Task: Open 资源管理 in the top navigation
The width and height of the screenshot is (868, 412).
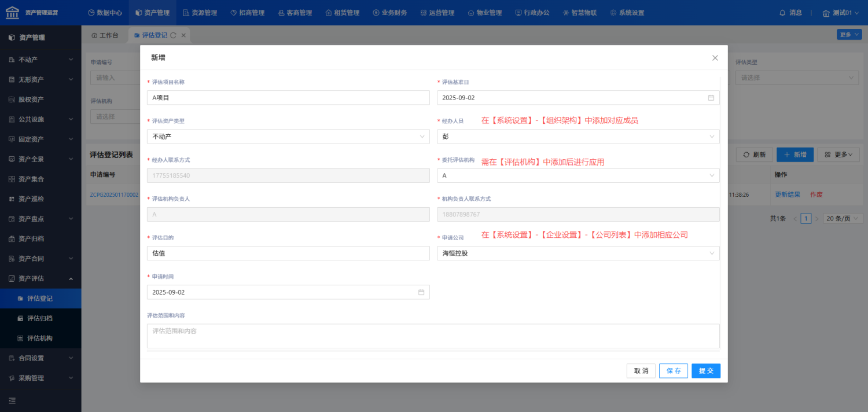Action: (200, 12)
